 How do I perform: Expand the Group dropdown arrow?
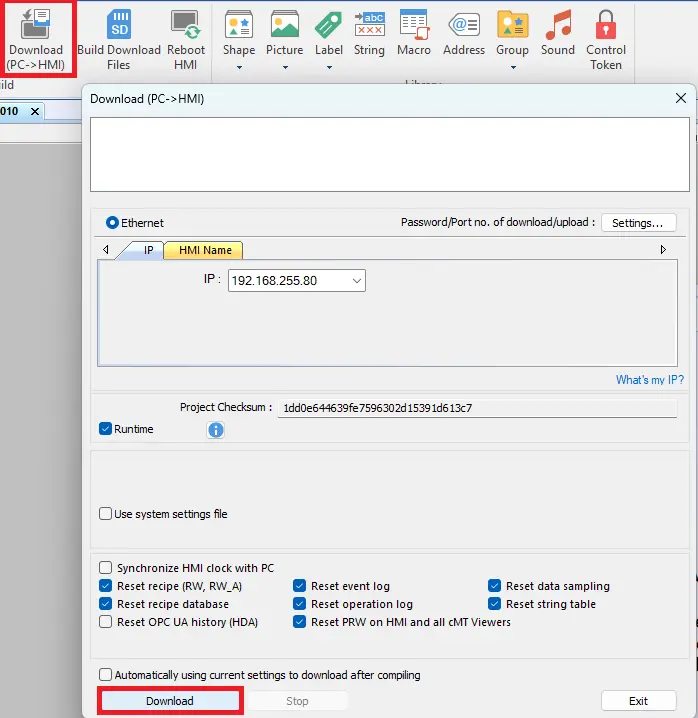click(513, 67)
